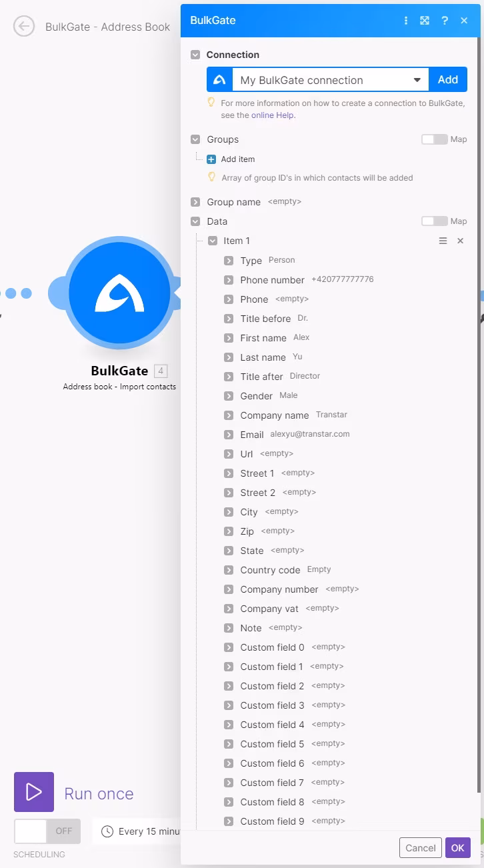This screenshot has width=484, height=868.
Task: Click the +420777777776 phone number value
Action: pyautogui.click(x=343, y=279)
